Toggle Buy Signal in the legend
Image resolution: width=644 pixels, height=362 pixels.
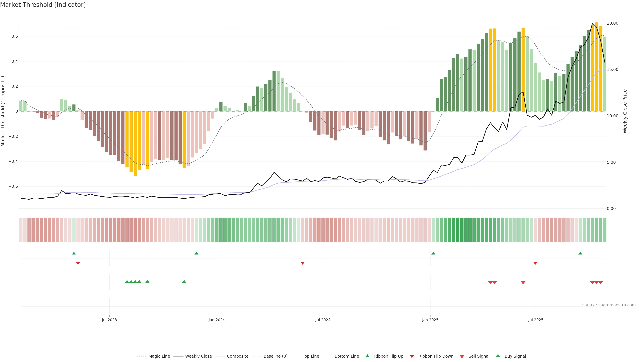(x=515, y=356)
